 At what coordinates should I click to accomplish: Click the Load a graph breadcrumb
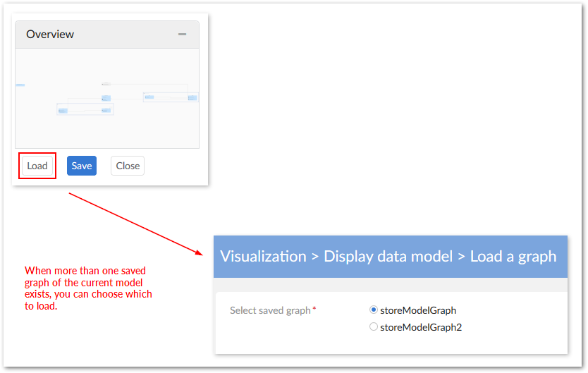513,257
